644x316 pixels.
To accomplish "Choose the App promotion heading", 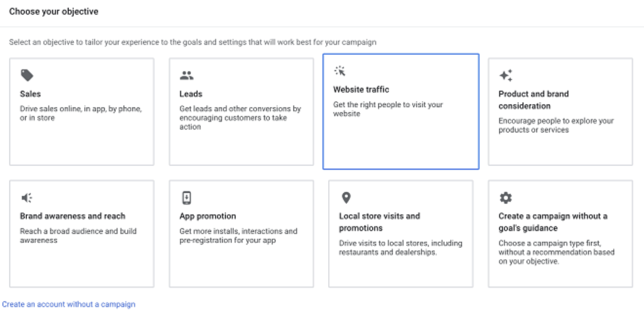I will pyautogui.click(x=207, y=216).
